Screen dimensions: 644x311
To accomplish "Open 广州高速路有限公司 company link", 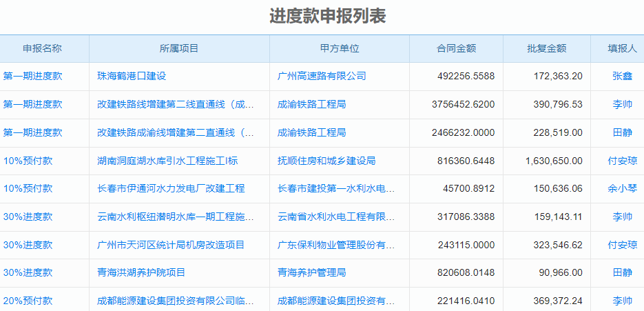I will pos(322,76).
